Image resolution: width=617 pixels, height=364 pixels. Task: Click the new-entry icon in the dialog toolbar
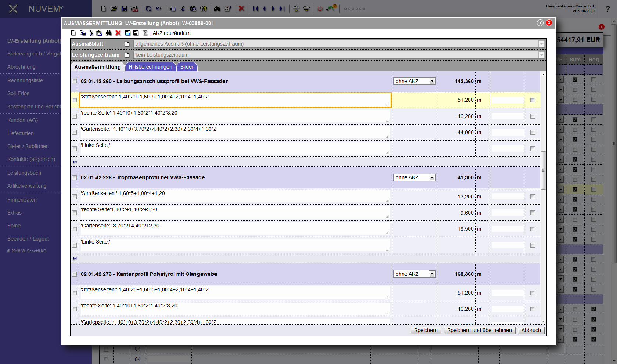(x=73, y=33)
